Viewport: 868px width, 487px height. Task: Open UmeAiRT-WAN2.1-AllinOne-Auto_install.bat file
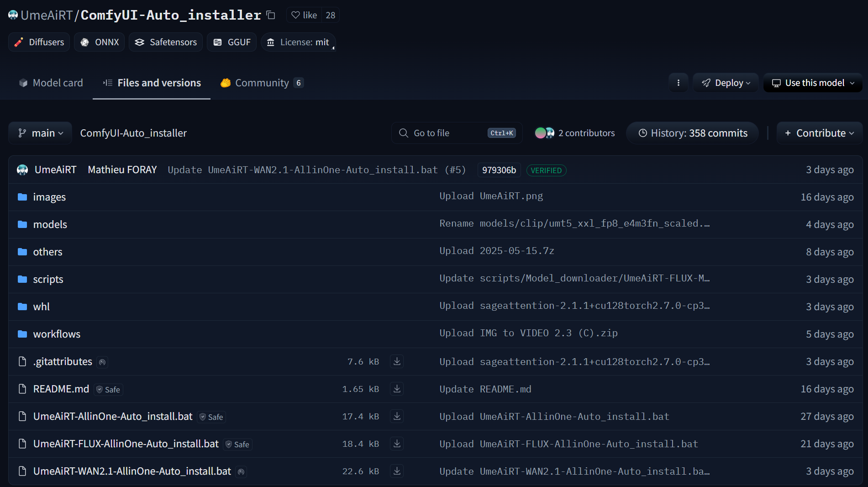pyautogui.click(x=132, y=471)
